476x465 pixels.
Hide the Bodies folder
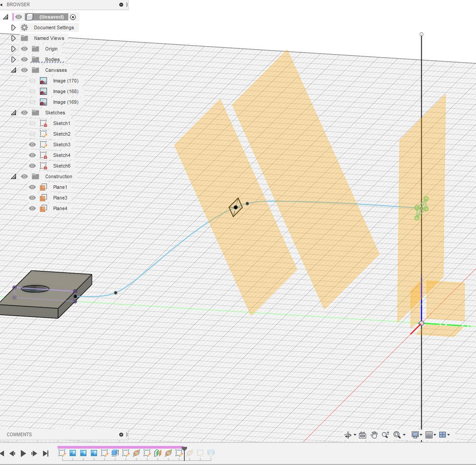24,59
